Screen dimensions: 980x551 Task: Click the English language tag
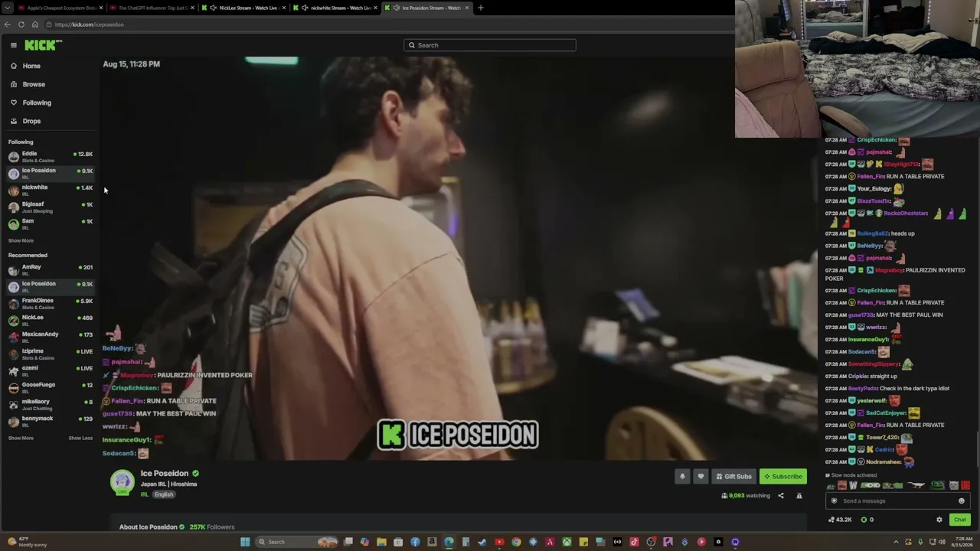click(164, 494)
